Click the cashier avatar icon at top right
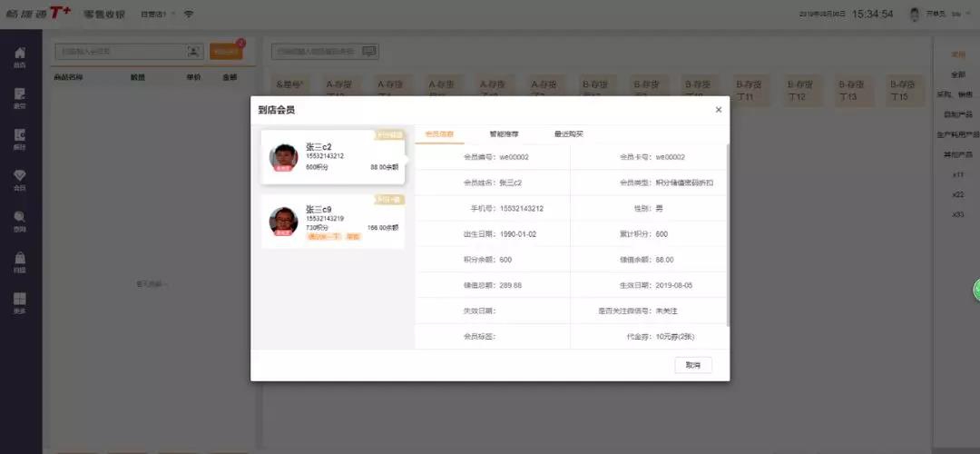980x454 pixels. pyautogui.click(x=914, y=15)
